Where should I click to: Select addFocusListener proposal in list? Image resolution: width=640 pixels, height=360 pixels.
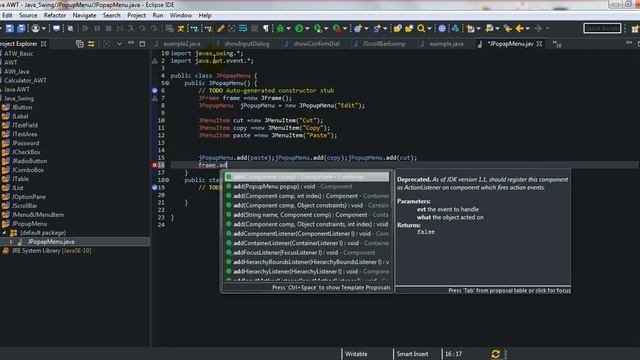[307, 253]
